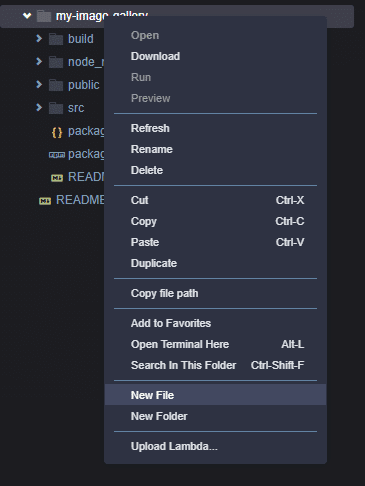Choose Upload Lambda... entry
This screenshot has height=486, width=365.
(215, 446)
